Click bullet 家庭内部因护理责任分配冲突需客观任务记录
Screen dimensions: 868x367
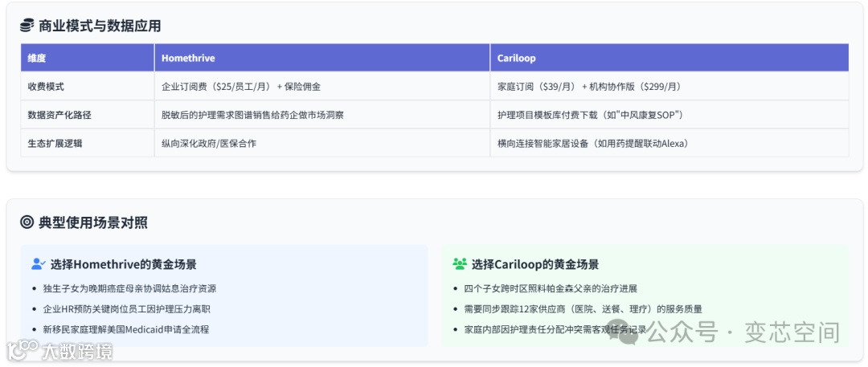pos(555,329)
